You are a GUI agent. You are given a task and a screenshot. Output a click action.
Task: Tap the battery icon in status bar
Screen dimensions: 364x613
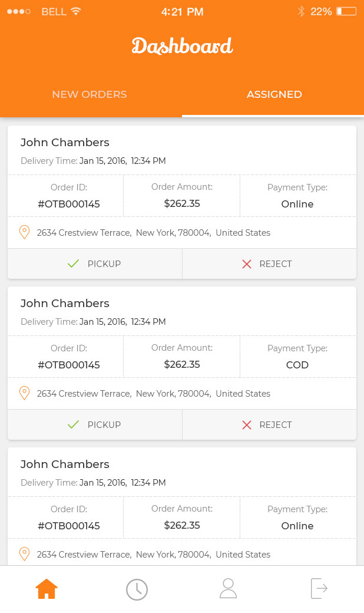tap(346, 11)
